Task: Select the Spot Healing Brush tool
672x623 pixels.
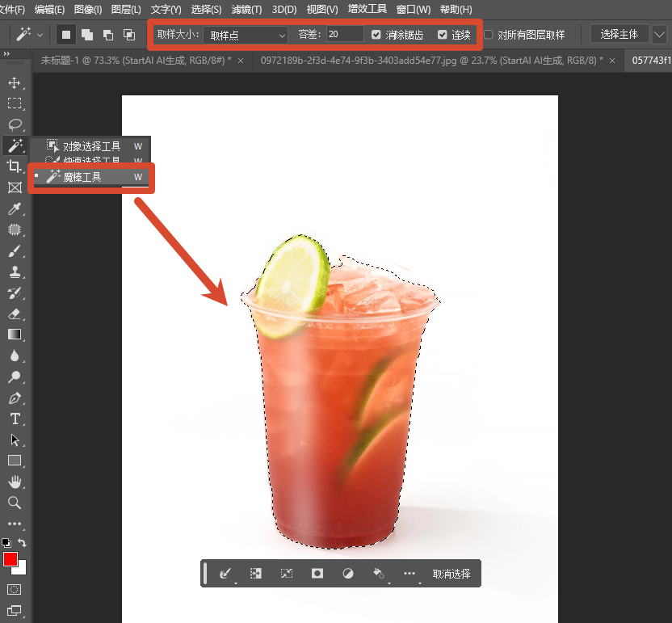Action: coord(15,229)
